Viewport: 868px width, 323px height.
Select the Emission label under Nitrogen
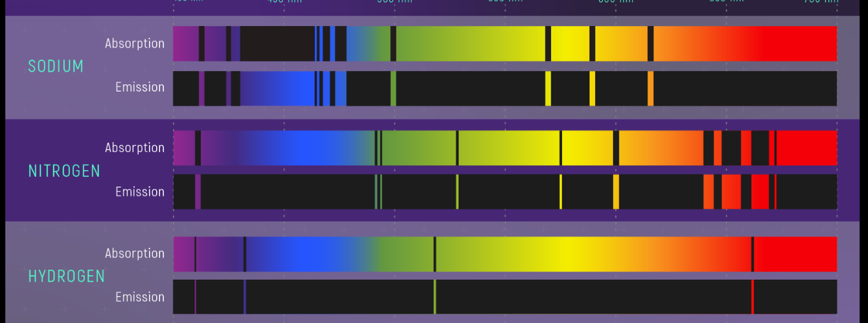[x=139, y=192]
